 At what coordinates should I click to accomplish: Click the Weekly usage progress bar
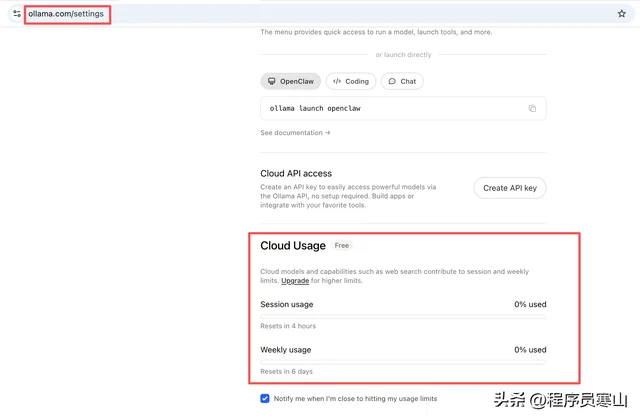click(x=403, y=362)
